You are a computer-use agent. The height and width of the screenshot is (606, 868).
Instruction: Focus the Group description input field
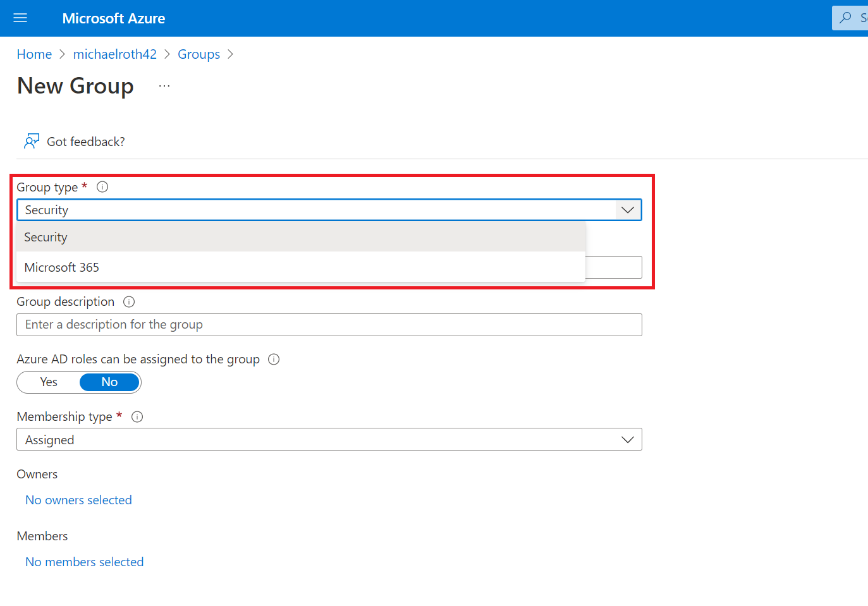tap(329, 325)
